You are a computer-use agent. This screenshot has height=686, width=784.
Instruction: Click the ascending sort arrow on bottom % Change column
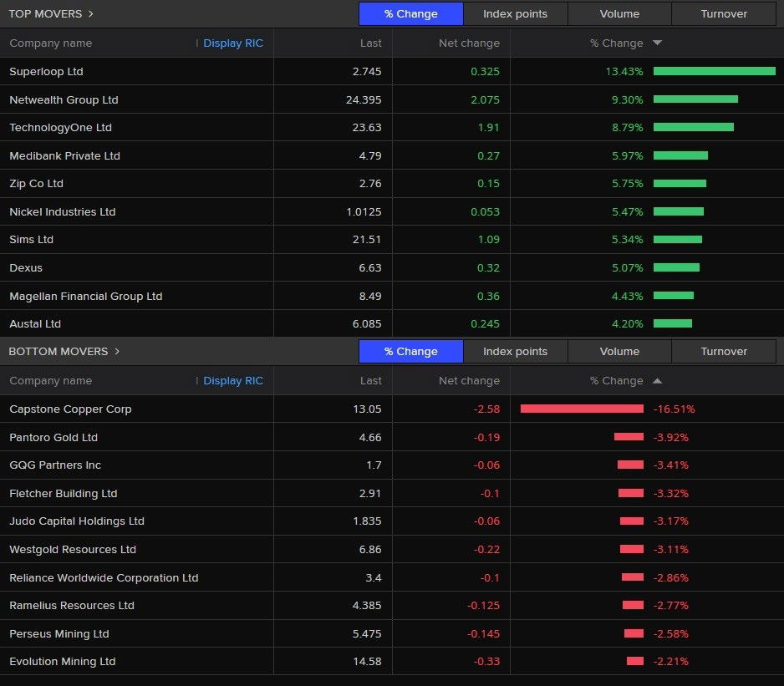pyautogui.click(x=658, y=380)
